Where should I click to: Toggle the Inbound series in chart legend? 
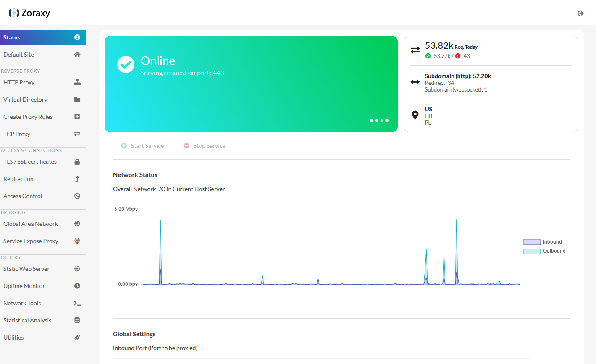[543, 242]
